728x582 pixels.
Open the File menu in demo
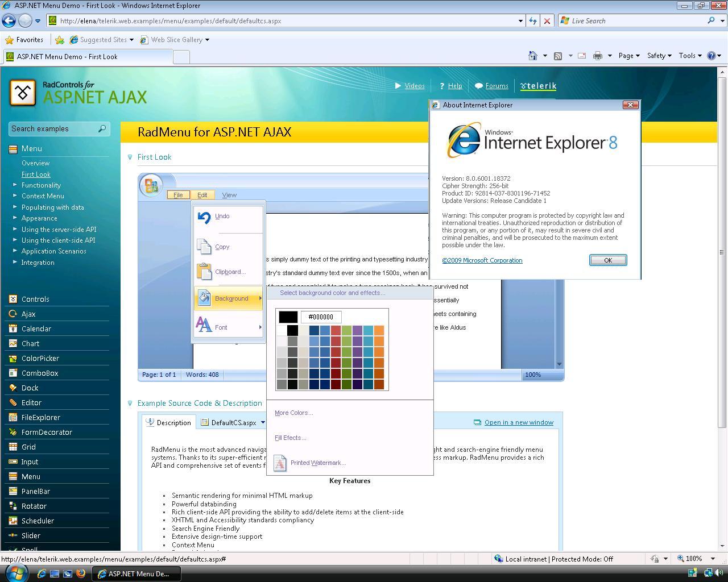pos(178,195)
